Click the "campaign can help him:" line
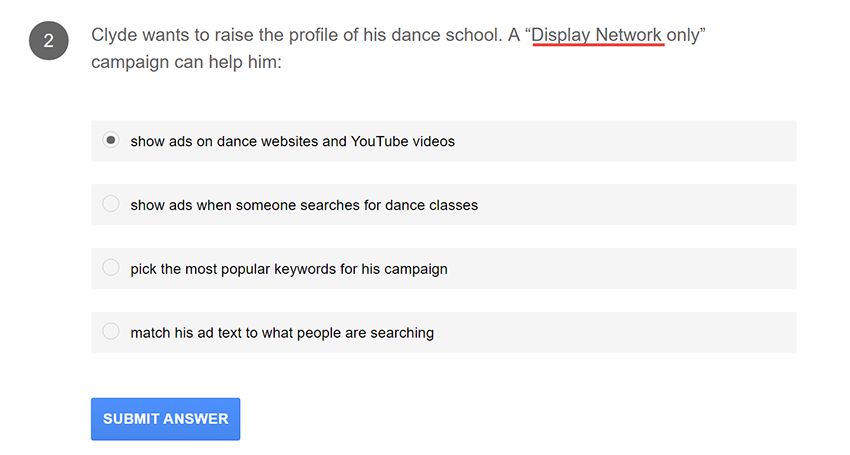The height and width of the screenshot is (455, 850). point(187,62)
